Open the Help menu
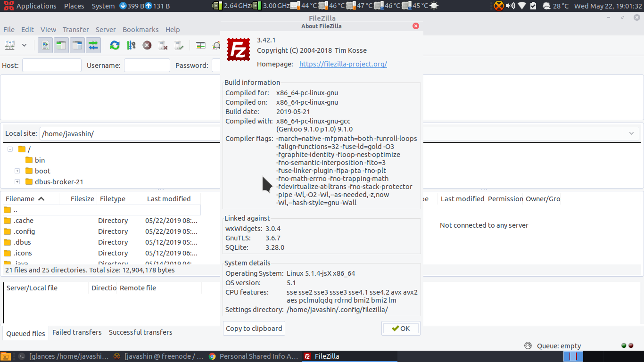Image resolution: width=644 pixels, height=362 pixels. (173, 29)
